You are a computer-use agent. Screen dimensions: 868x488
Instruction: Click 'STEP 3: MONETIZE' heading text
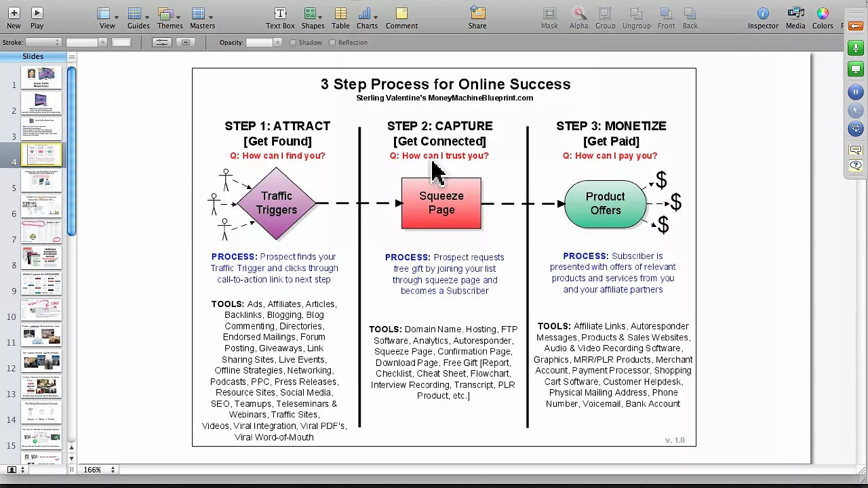click(x=611, y=126)
